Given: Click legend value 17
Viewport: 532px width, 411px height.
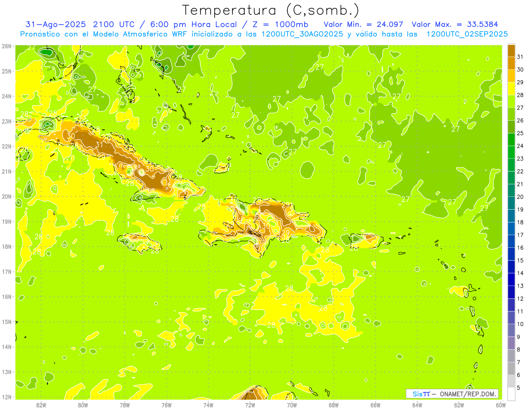Looking at the screenshot, I should click(520, 235).
